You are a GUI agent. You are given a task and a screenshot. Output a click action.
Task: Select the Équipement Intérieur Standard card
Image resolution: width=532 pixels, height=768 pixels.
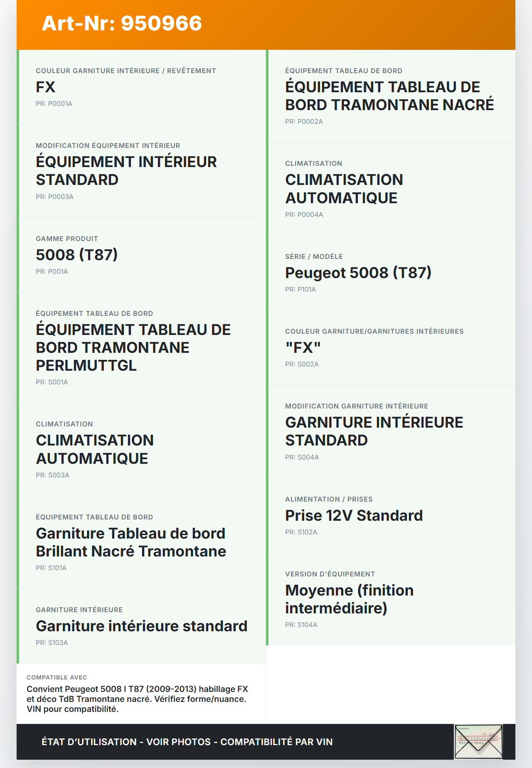tap(141, 171)
